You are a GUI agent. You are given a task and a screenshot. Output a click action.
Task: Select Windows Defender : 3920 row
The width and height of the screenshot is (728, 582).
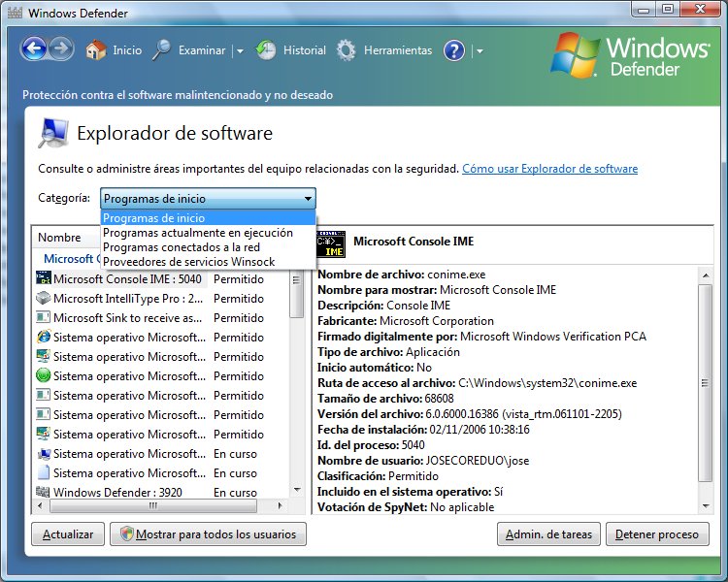[161, 492]
